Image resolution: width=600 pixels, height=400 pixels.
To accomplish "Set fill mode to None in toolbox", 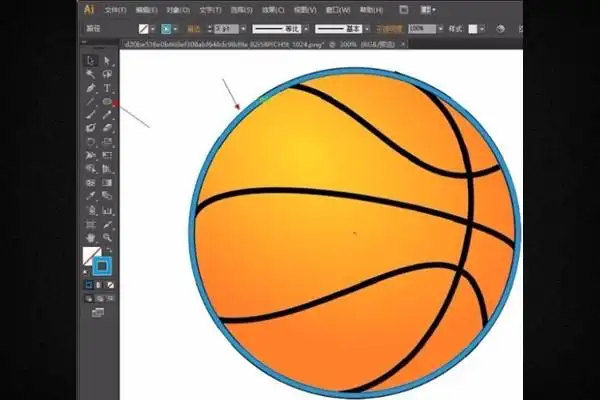I will tap(110, 285).
